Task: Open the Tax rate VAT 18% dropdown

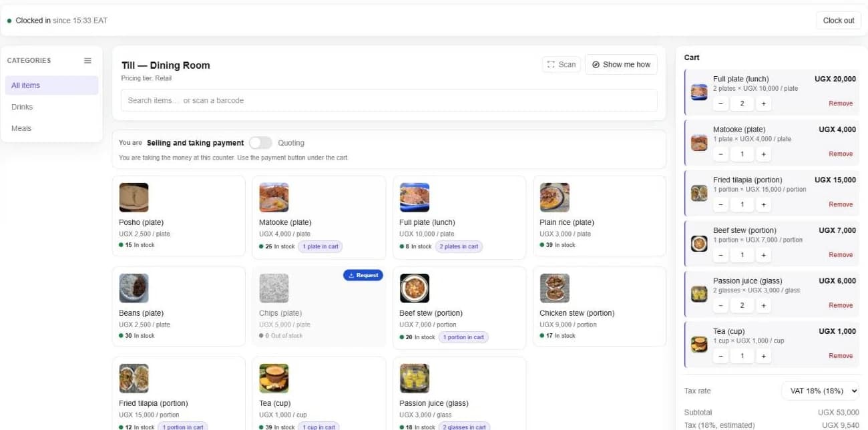Action: point(820,391)
